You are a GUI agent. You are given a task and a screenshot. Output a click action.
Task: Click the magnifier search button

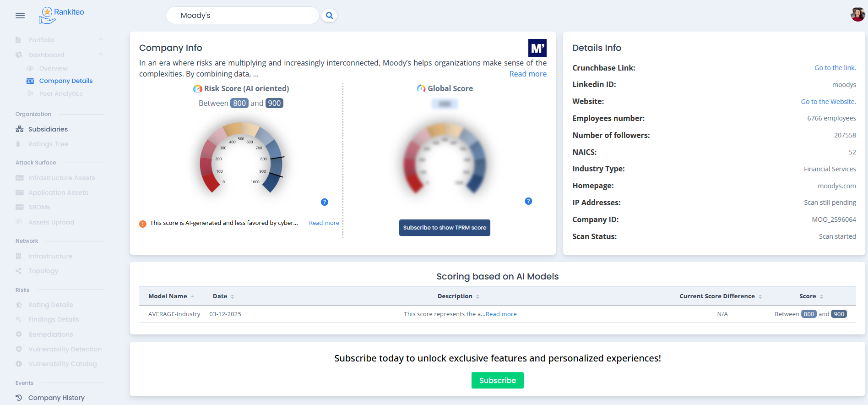click(x=329, y=16)
